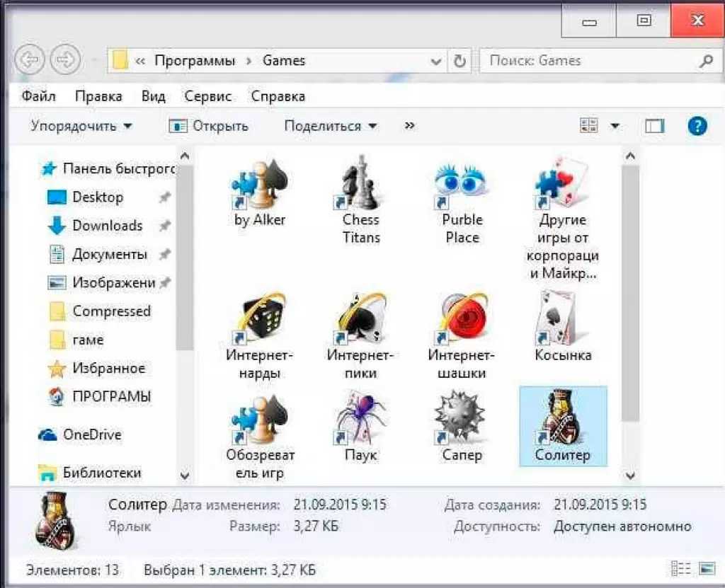Image resolution: width=725 pixels, height=588 pixels.
Task: Open the Упорядочить dropdown menu
Action: [81, 126]
